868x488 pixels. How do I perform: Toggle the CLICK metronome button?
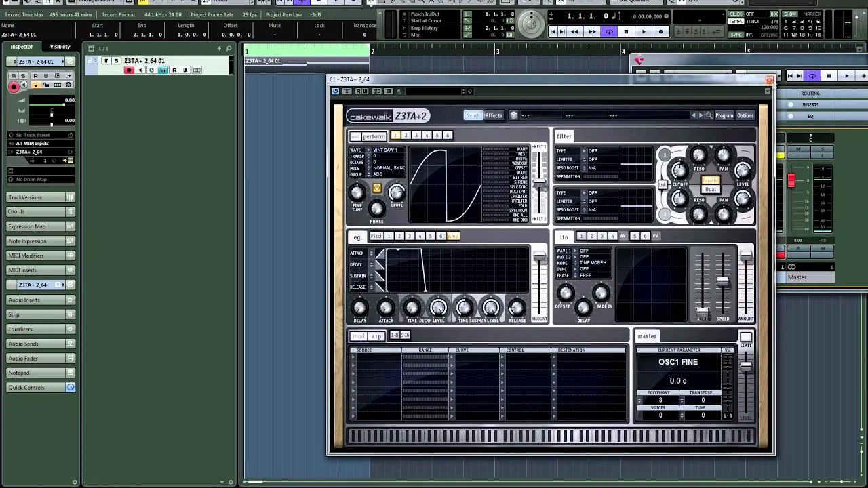[736, 14]
